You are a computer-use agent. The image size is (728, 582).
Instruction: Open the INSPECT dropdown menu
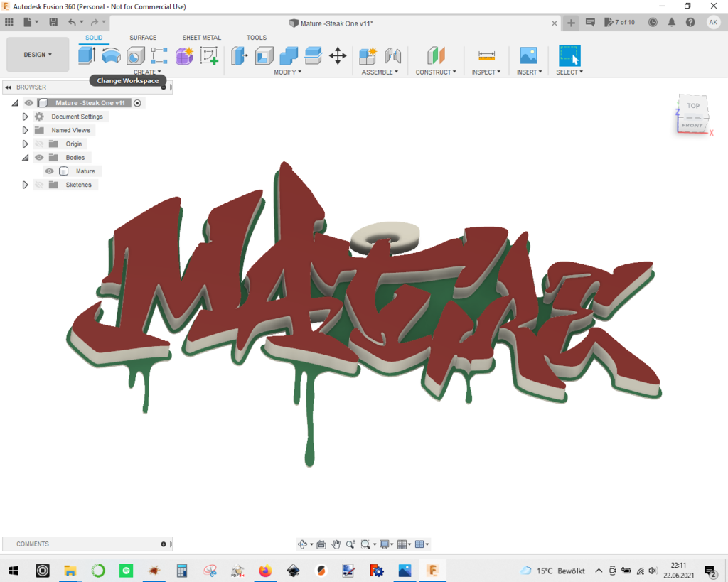coord(486,72)
